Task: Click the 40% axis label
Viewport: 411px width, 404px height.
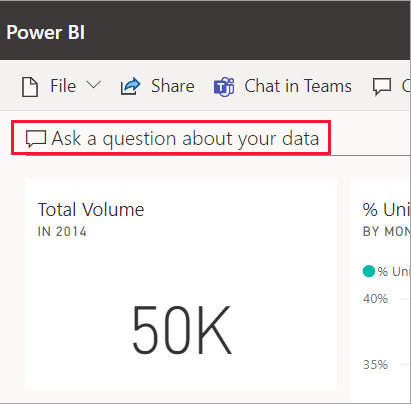Action: point(375,299)
